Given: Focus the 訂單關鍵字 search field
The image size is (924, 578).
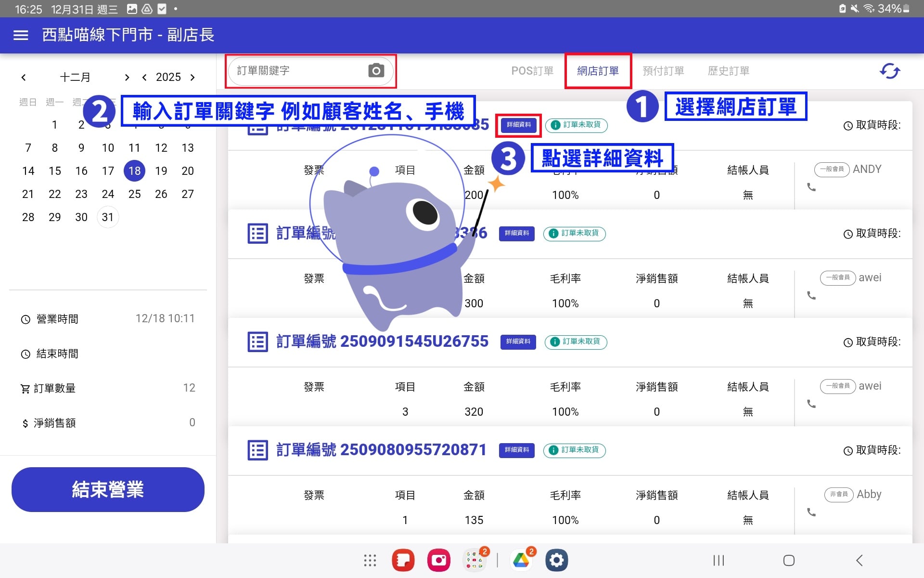Looking at the screenshot, I should [x=310, y=71].
